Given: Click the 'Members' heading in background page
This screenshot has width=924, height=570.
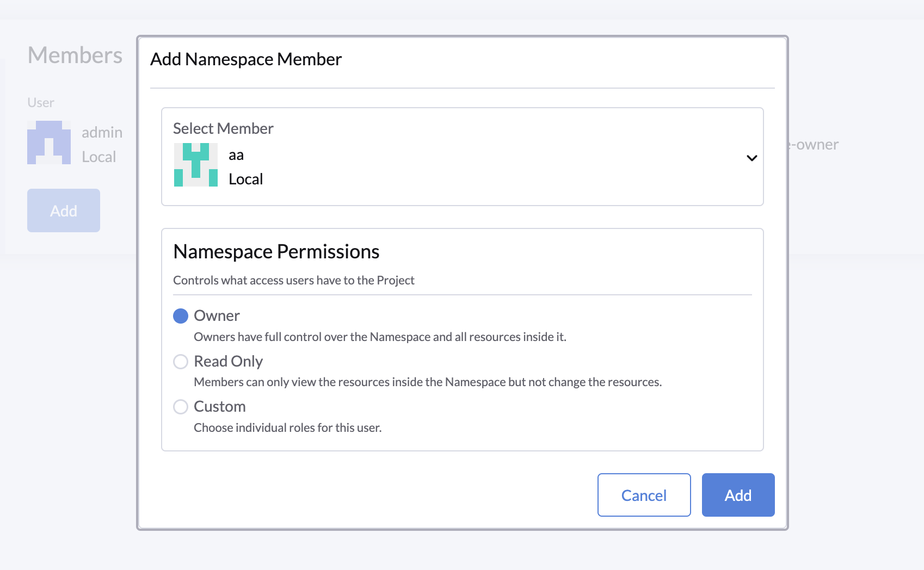Looking at the screenshot, I should [x=75, y=55].
